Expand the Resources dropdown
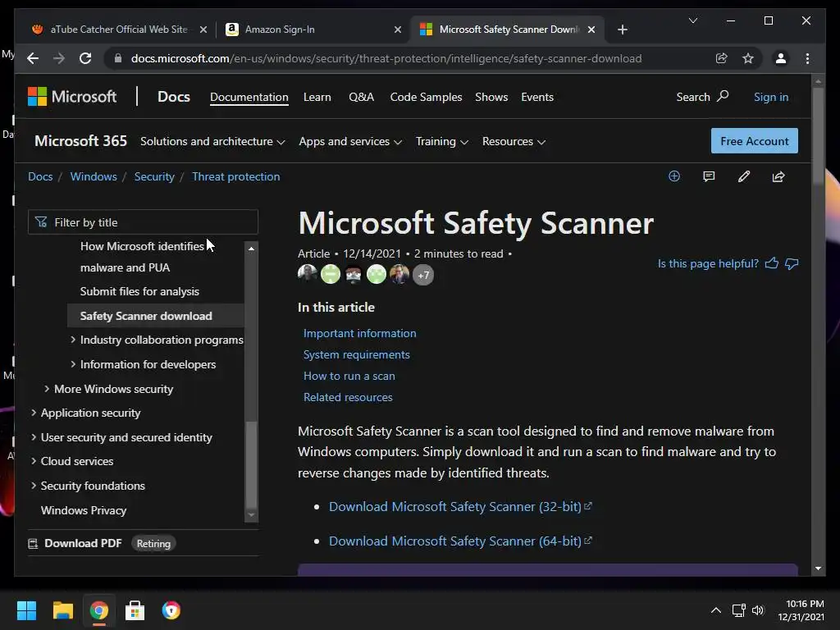The image size is (840, 630). coord(514,141)
